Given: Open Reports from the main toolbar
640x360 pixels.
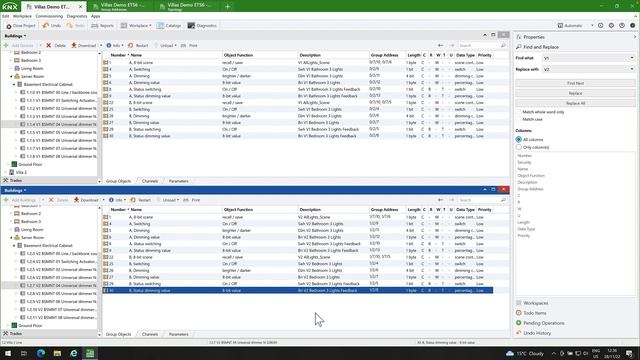Looking at the screenshot, I should click(x=102, y=26).
